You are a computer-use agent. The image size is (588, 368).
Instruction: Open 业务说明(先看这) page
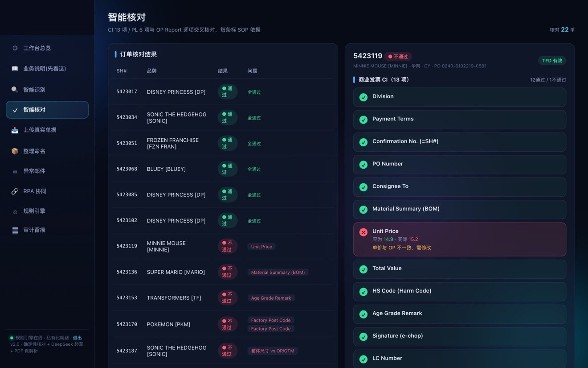tap(47, 69)
